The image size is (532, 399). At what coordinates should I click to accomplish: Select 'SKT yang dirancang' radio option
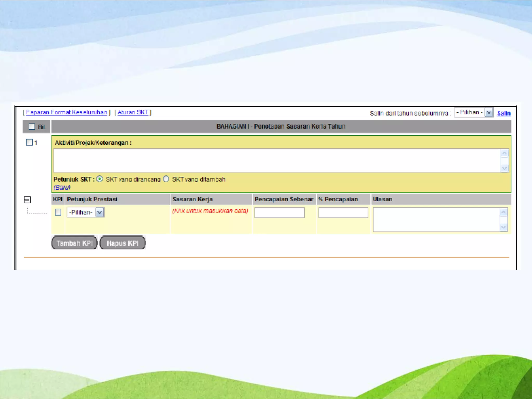point(100,179)
